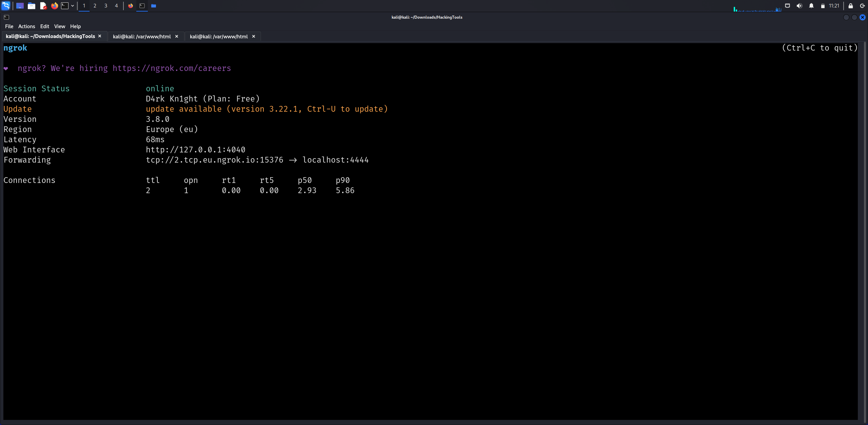868x425 pixels.
Task: Open the network connection tray icon
Action: tap(788, 6)
